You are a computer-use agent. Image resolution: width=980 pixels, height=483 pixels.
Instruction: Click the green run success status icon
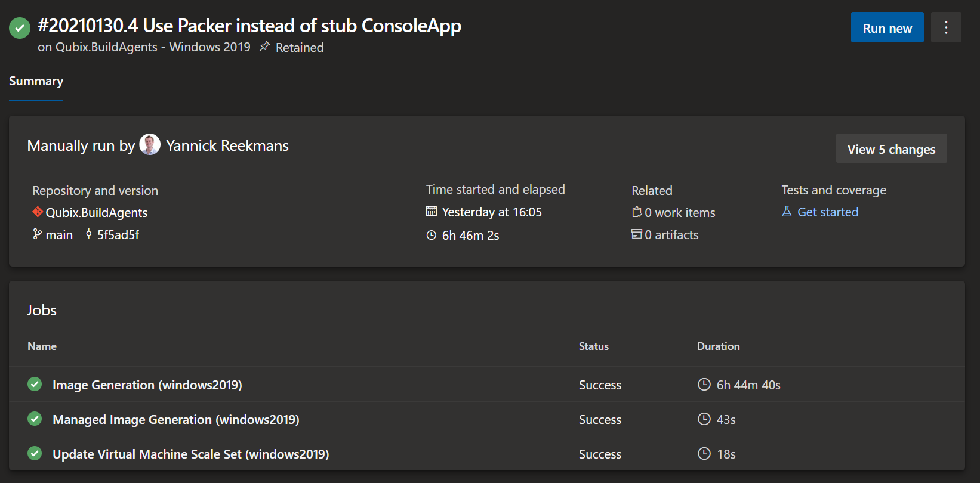(20, 27)
